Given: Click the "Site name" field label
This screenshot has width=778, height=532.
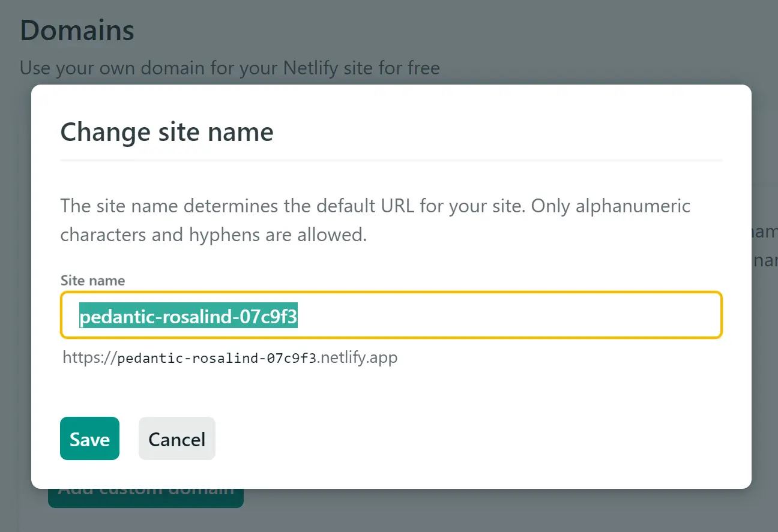Looking at the screenshot, I should (92, 280).
